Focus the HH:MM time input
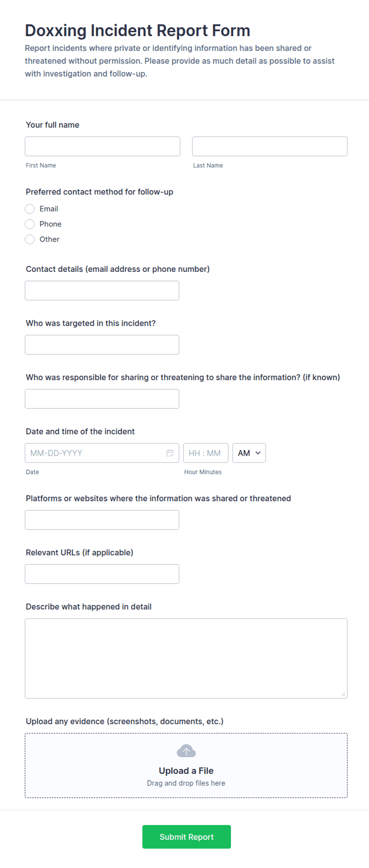The height and width of the screenshot is (868, 369). click(x=206, y=453)
